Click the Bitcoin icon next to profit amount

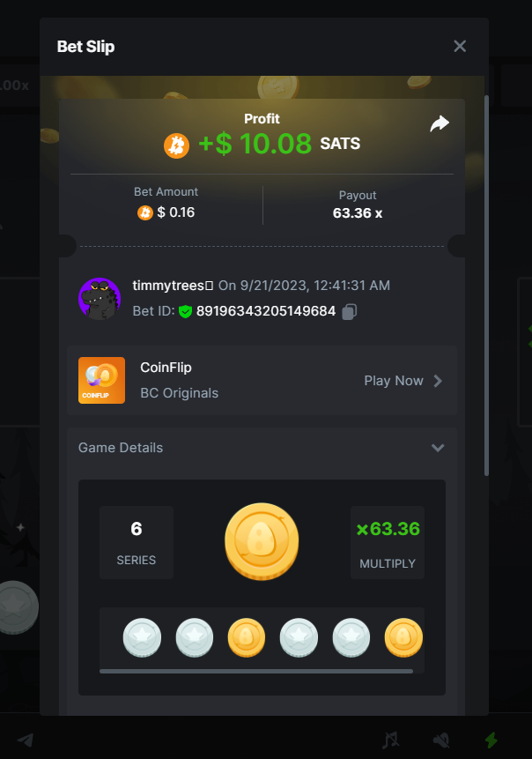(176, 145)
